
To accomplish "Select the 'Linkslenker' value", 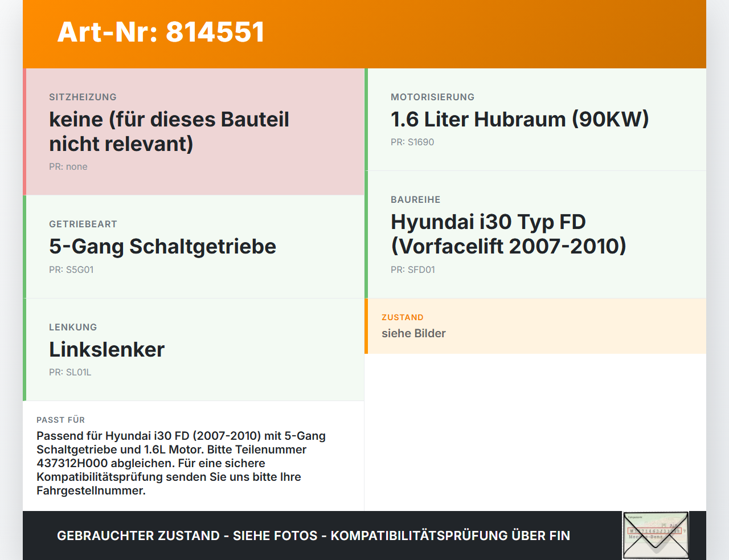I will [107, 349].
